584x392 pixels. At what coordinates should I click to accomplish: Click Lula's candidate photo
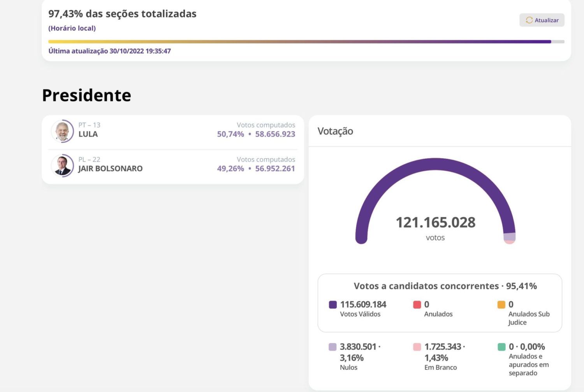62,131
